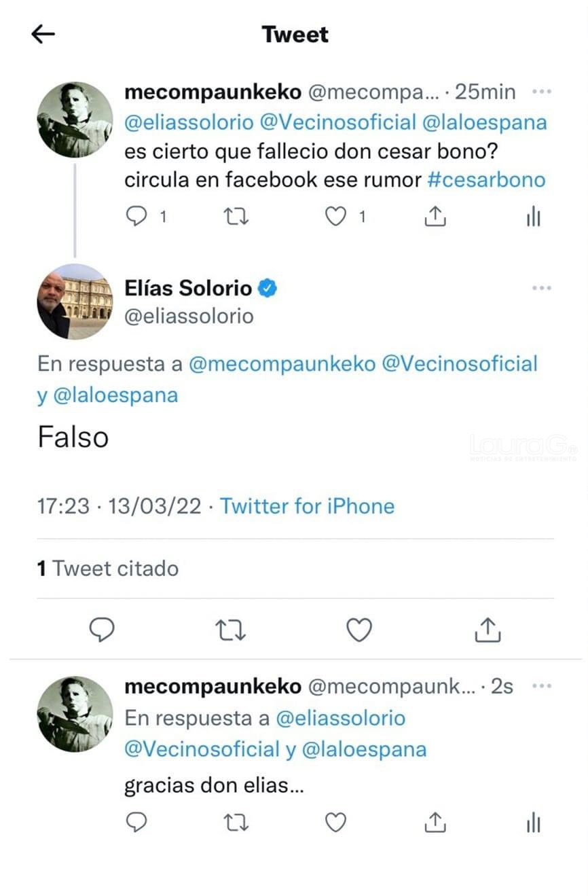View analytics of 'gracias don elias' reply
This screenshot has height=896, width=588.
(533, 823)
